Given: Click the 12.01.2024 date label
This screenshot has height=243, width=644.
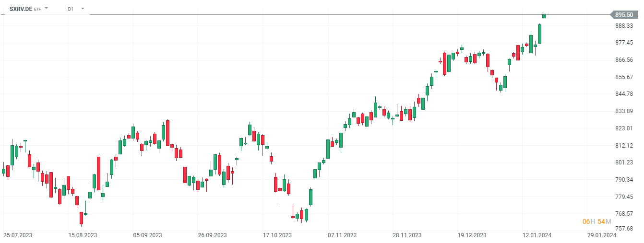Looking at the screenshot, I should pos(537,235).
